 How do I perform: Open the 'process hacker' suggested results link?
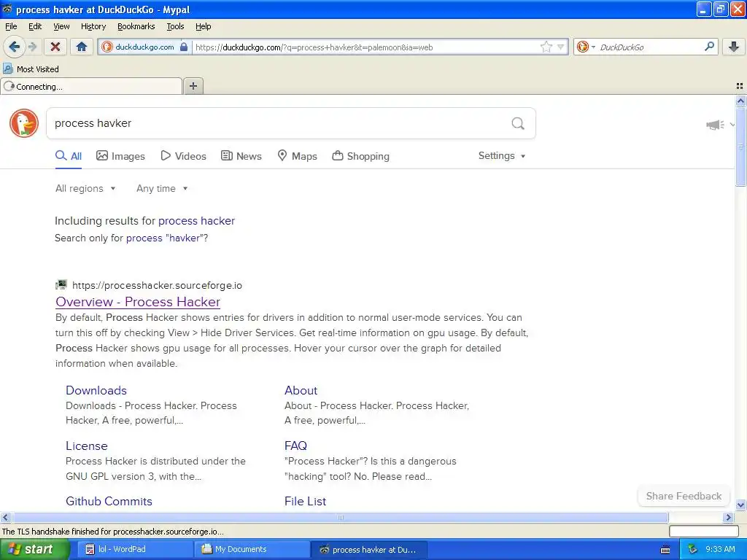(196, 221)
